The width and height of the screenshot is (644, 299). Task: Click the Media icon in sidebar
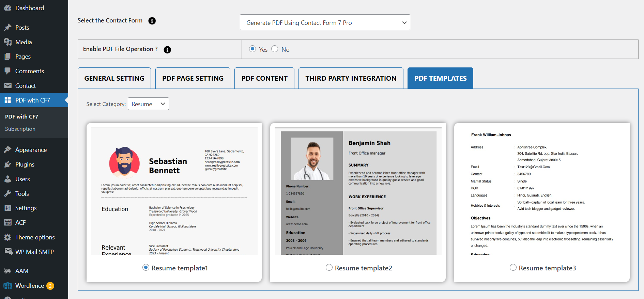pos(7,42)
